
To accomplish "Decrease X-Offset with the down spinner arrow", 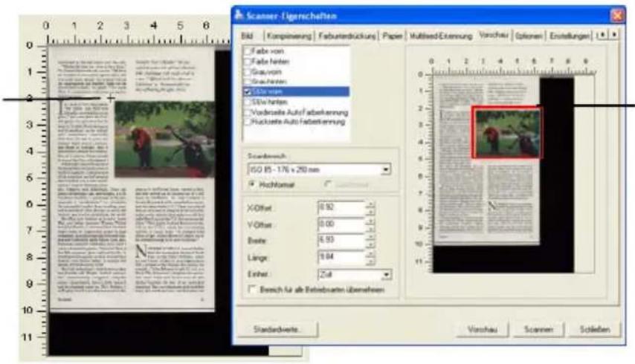I will (x=370, y=212).
